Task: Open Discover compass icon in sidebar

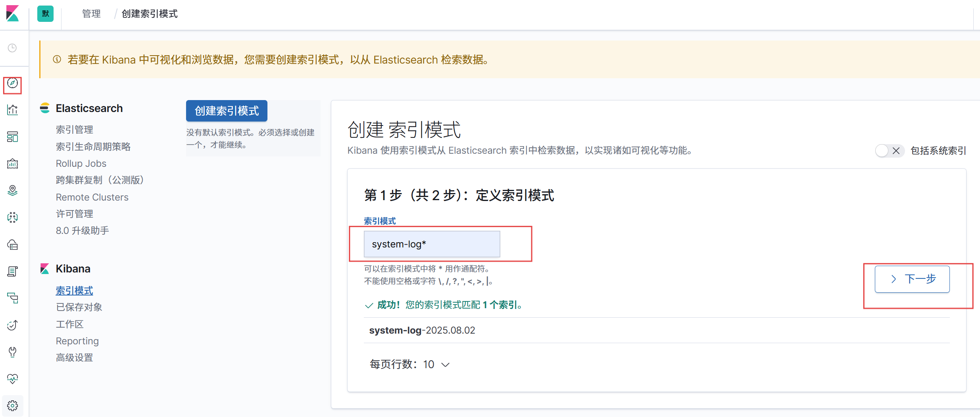Action: [x=13, y=83]
